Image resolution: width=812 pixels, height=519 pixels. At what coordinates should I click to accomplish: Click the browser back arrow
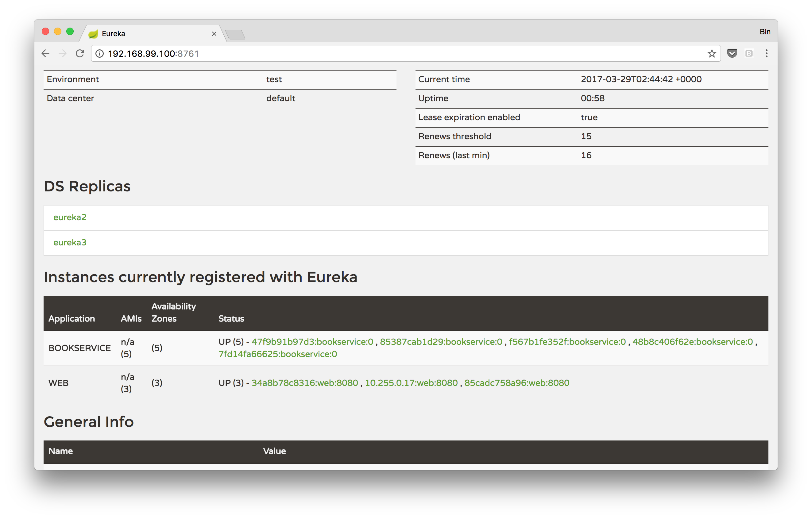45,53
